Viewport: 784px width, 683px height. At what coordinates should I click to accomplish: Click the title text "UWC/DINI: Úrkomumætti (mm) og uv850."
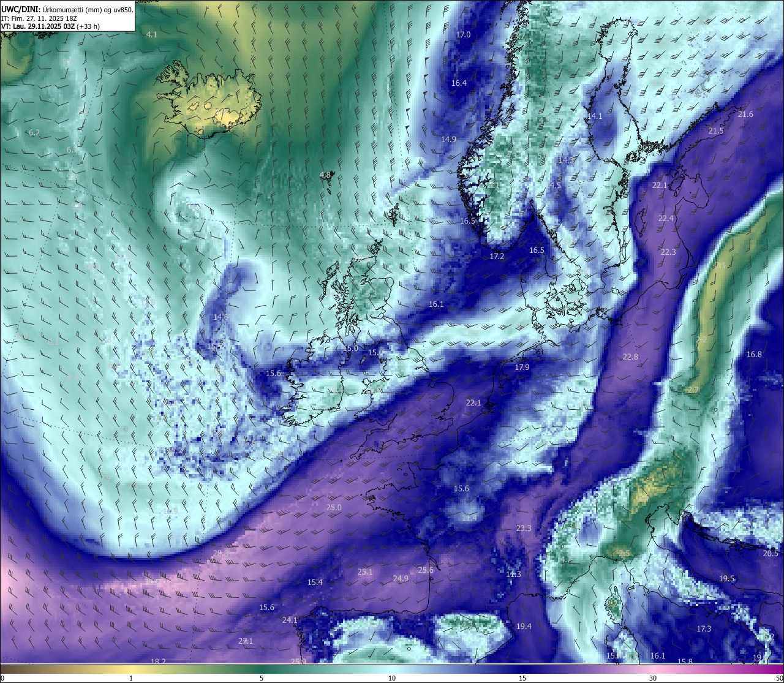click(x=67, y=9)
